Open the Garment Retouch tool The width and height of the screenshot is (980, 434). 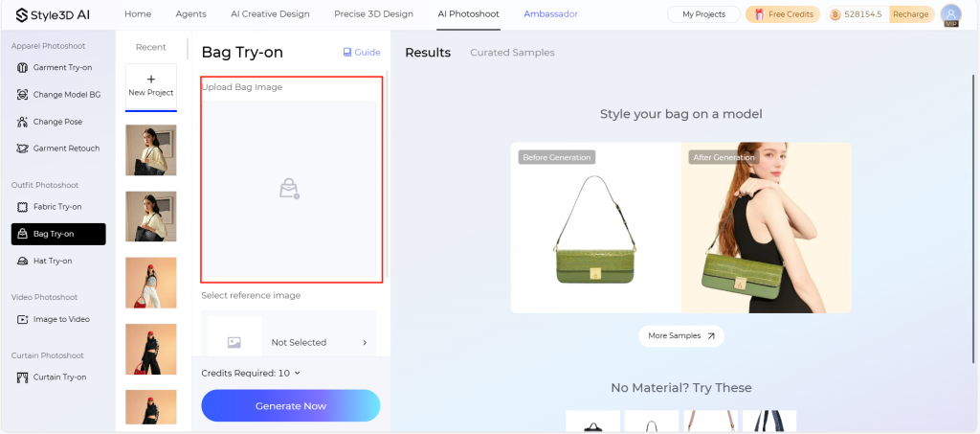click(x=58, y=148)
